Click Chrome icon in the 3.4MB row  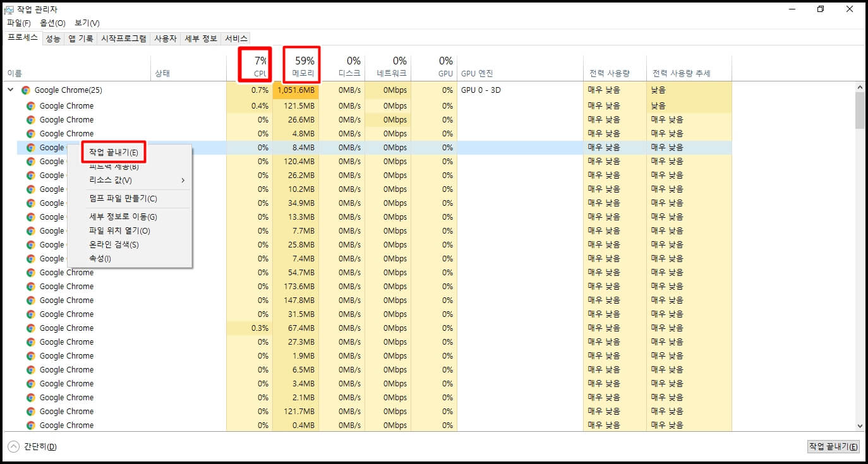[x=31, y=384]
